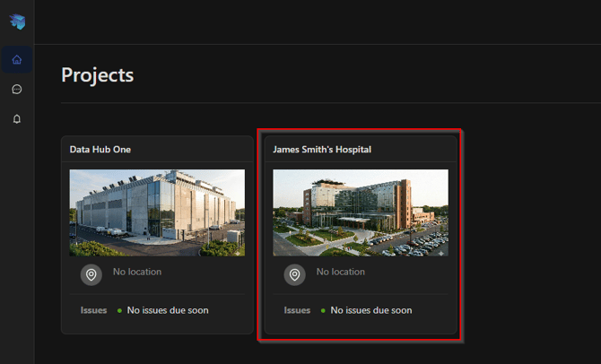This screenshot has width=601, height=364.
Task: Show notifications via the sidebar bell icon
Action: [17, 119]
